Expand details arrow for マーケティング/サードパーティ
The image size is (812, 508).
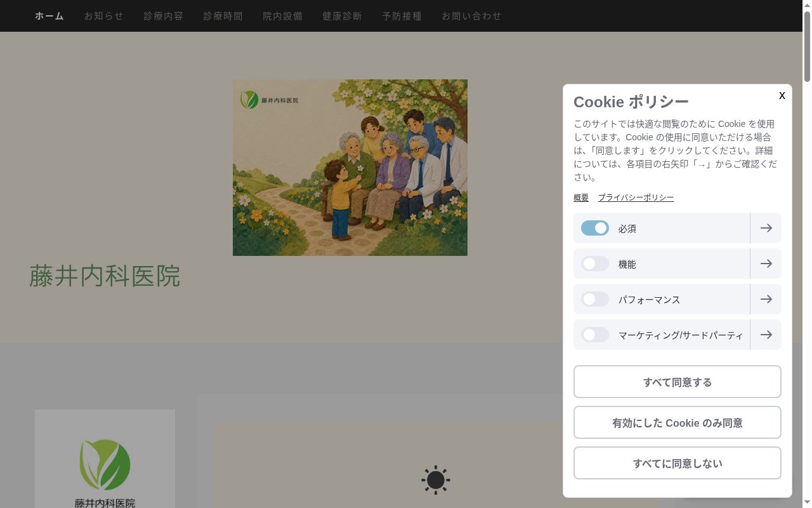[766, 335]
